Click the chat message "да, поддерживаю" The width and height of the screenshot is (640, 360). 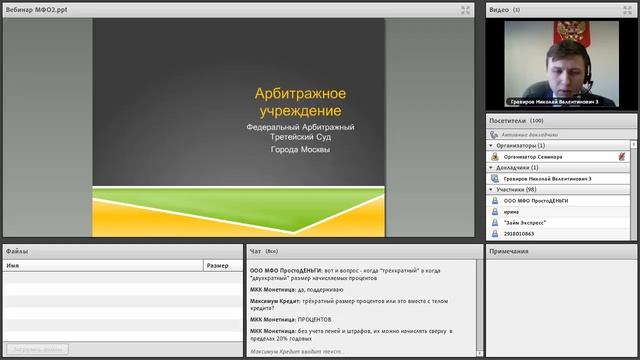[x=297, y=290]
